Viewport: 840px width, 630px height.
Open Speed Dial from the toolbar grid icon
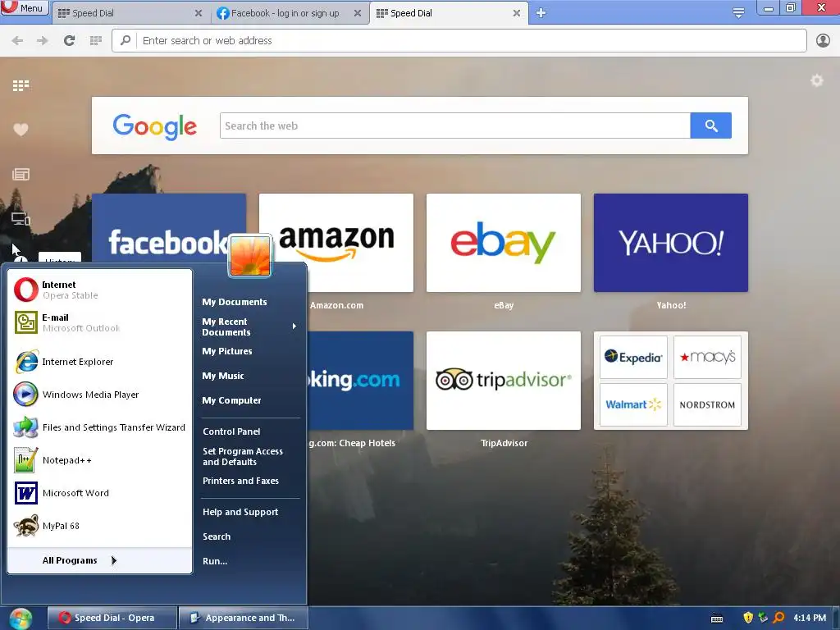coord(96,41)
